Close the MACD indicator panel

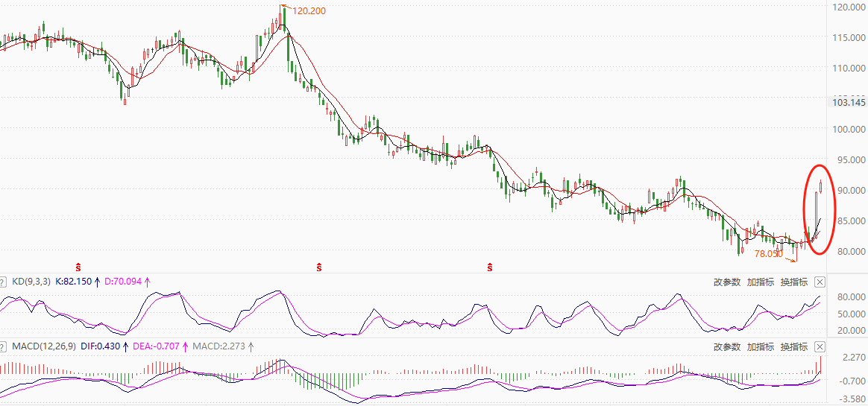pos(820,346)
